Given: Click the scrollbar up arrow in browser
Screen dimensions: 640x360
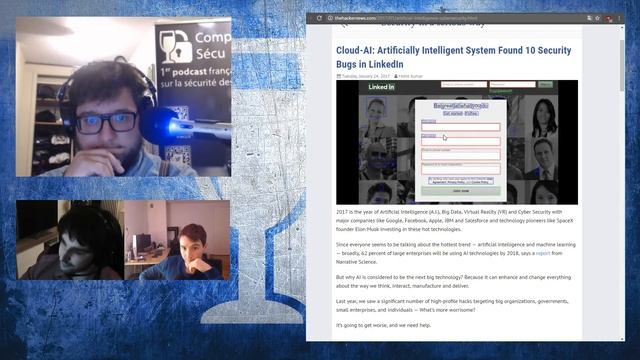Looking at the screenshot, I should (x=622, y=27).
